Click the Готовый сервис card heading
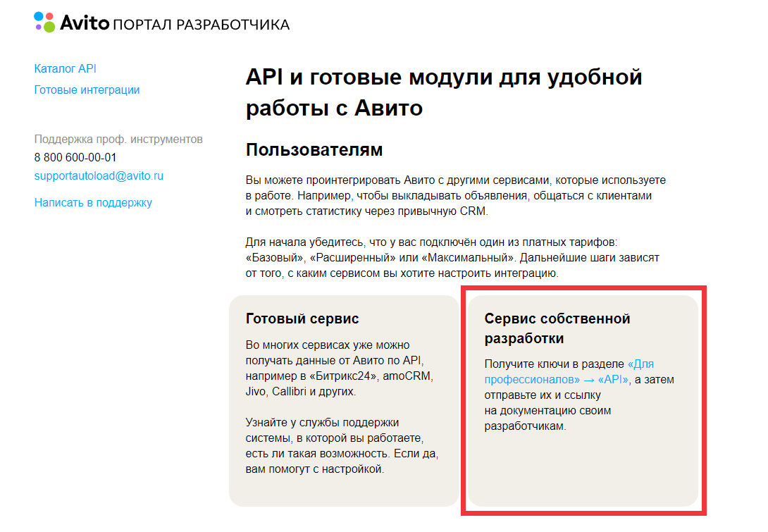Viewport: 768px width, 532px height. [302, 319]
